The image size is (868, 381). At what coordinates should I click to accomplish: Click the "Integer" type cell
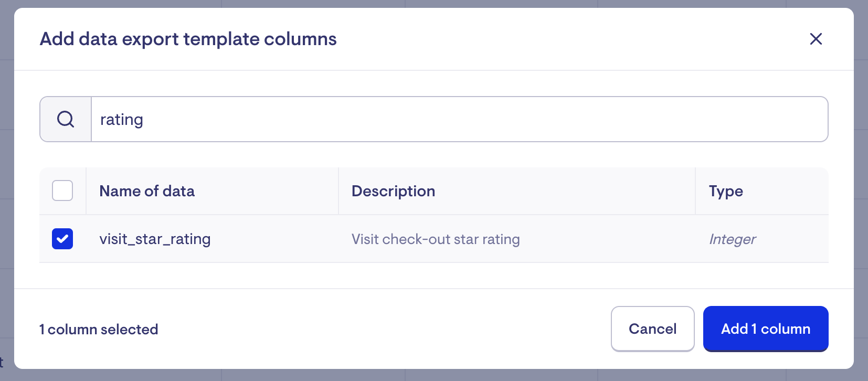732,239
